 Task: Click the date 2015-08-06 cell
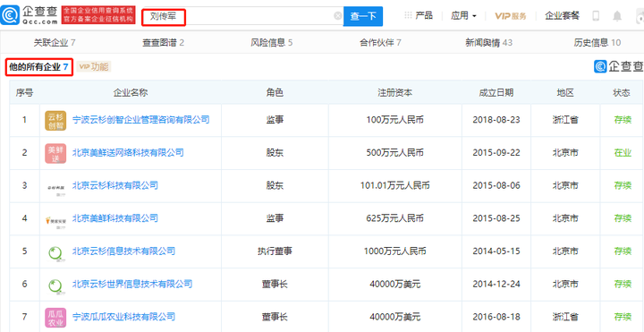pyautogui.click(x=496, y=185)
